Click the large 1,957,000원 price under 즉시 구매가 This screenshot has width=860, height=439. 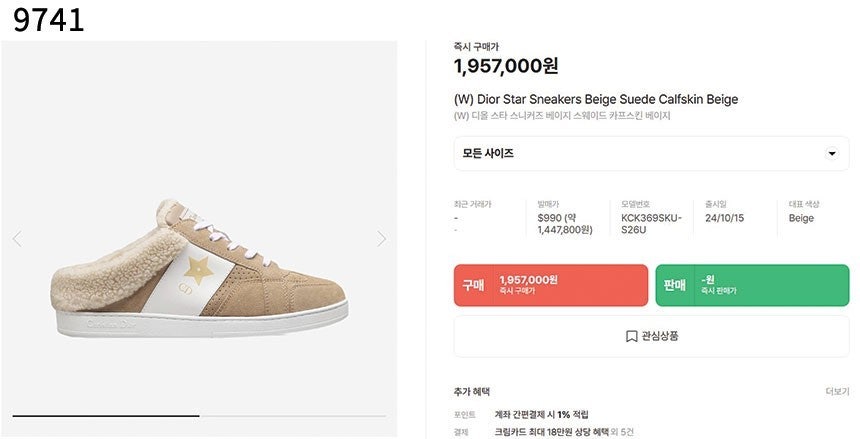506,66
